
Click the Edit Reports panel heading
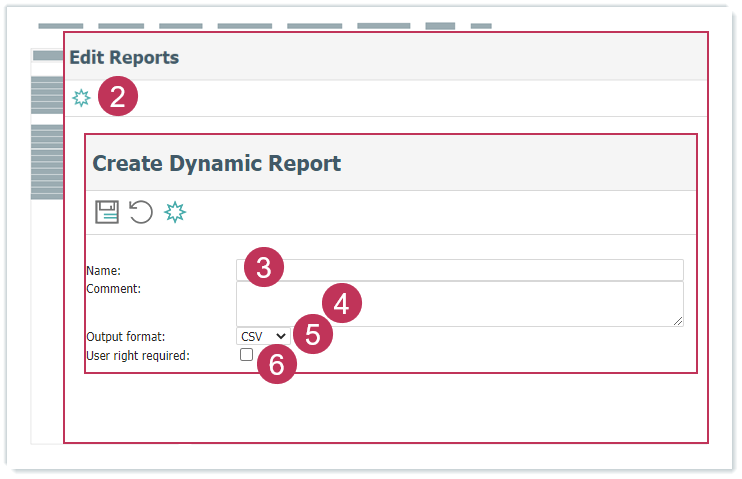124,58
